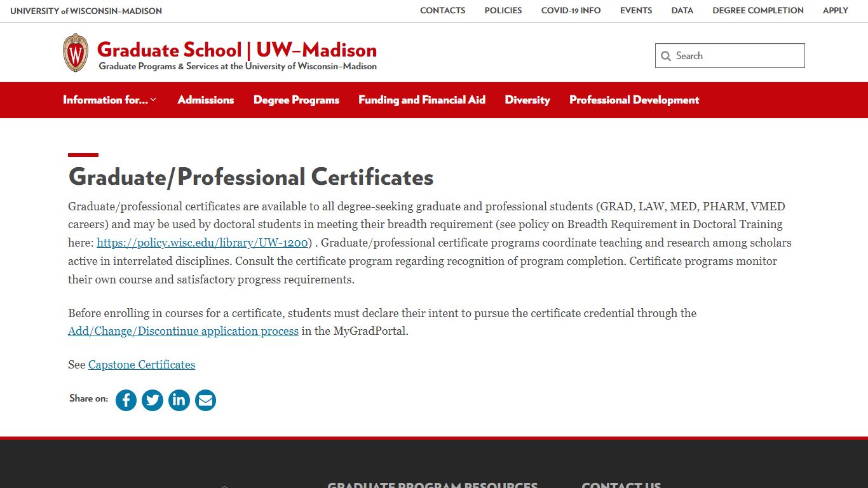Go to the Contacts link
Image resolution: width=868 pixels, height=488 pixels.
(x=443, y=11)
